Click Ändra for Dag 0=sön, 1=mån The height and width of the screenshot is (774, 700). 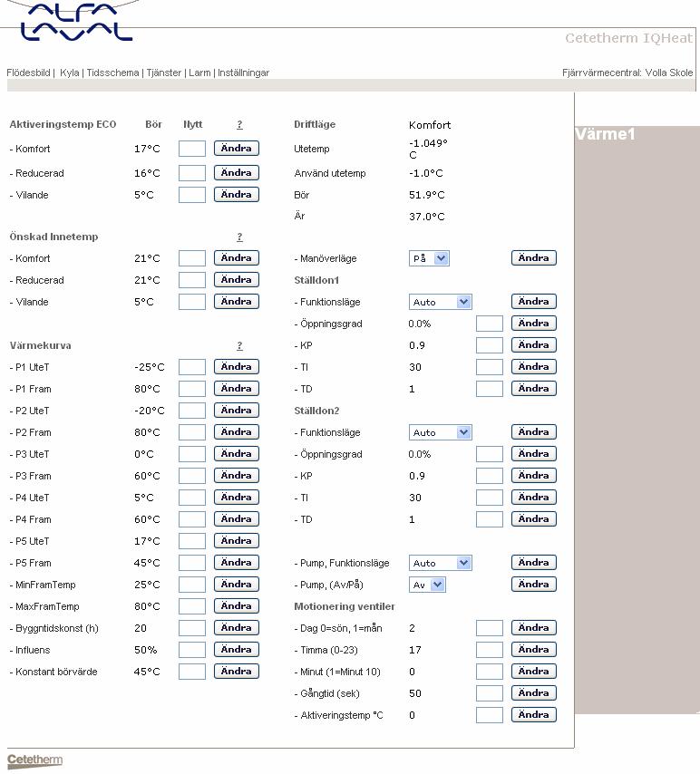tap(533, 627)
